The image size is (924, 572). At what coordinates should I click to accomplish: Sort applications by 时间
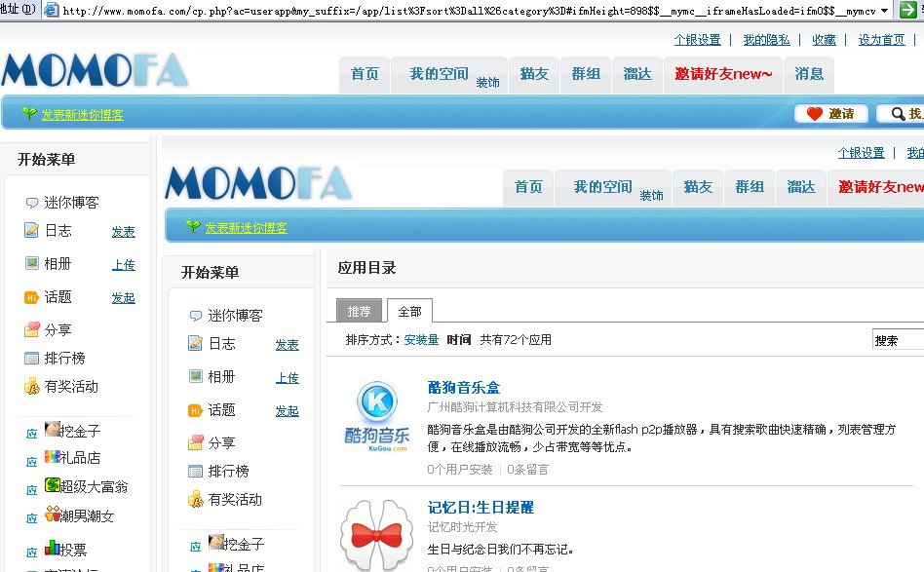pyautogui.click(x=458, y=339)
